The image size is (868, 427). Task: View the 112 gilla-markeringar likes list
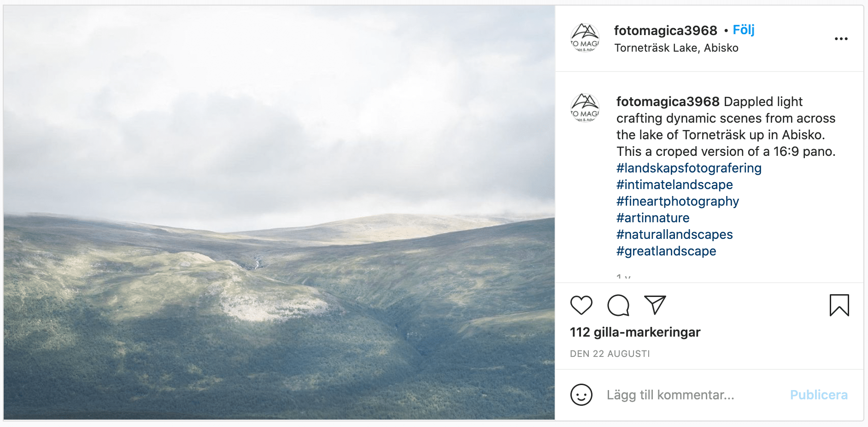[x=635, y=332]
